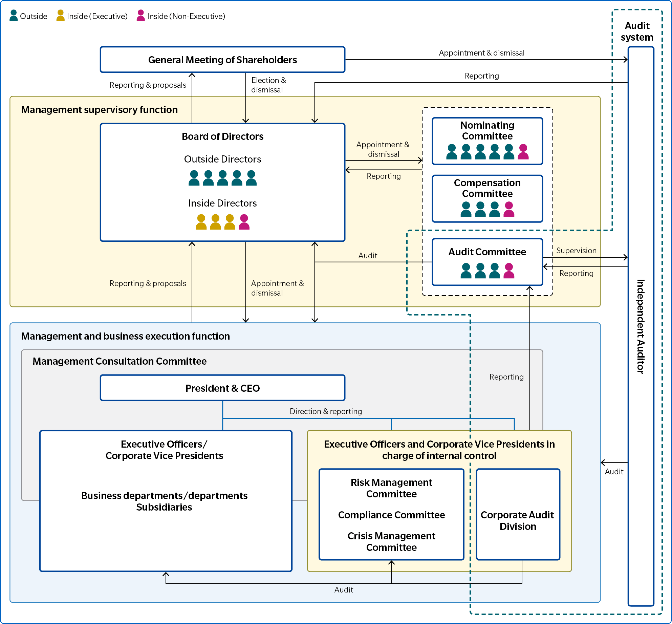
Task: Click Management Consultation Committee heading
Action: 120,361
